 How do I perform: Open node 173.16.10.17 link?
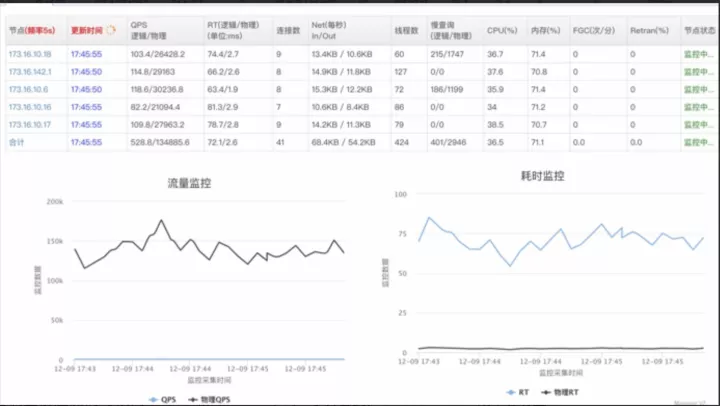pos(30,124)
